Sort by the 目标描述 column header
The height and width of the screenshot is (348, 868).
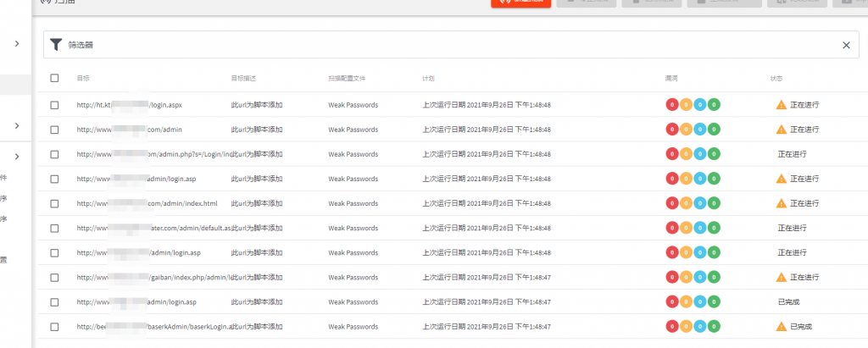243,79
